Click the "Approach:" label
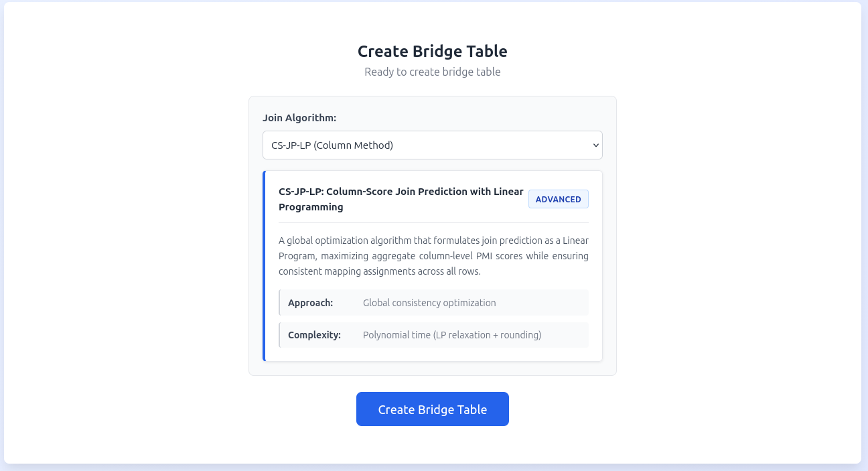868x471 pixels. click(x=310, y=303)
